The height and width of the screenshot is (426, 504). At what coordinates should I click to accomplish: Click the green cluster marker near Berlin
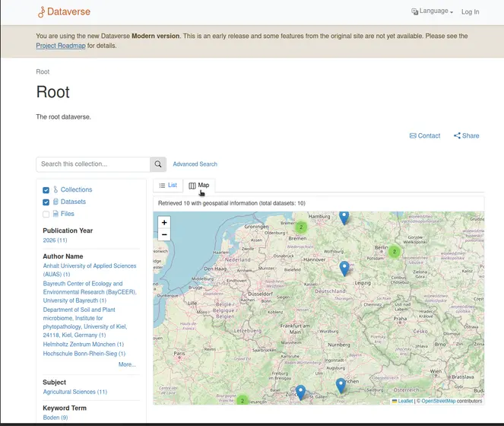(x=395, y=252)
